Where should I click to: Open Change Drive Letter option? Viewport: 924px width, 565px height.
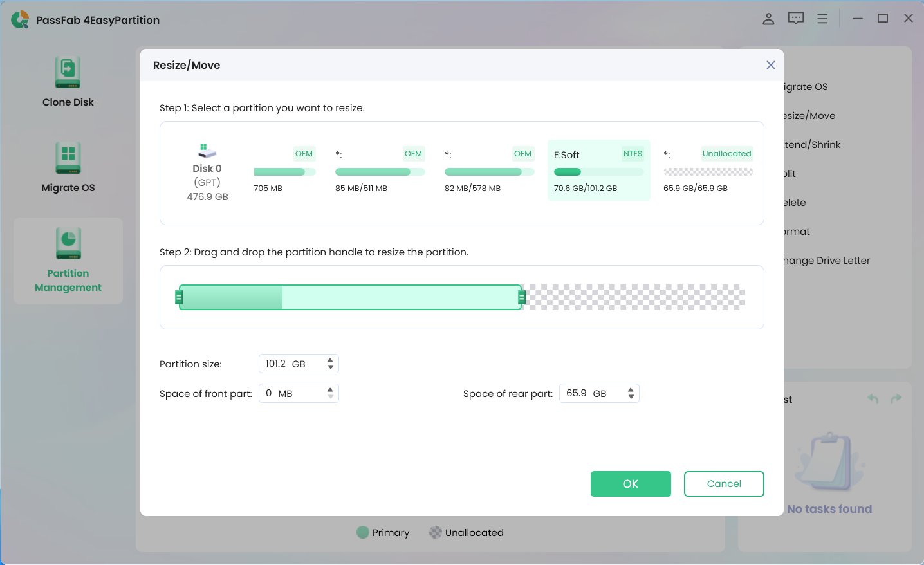coord(825,260)
